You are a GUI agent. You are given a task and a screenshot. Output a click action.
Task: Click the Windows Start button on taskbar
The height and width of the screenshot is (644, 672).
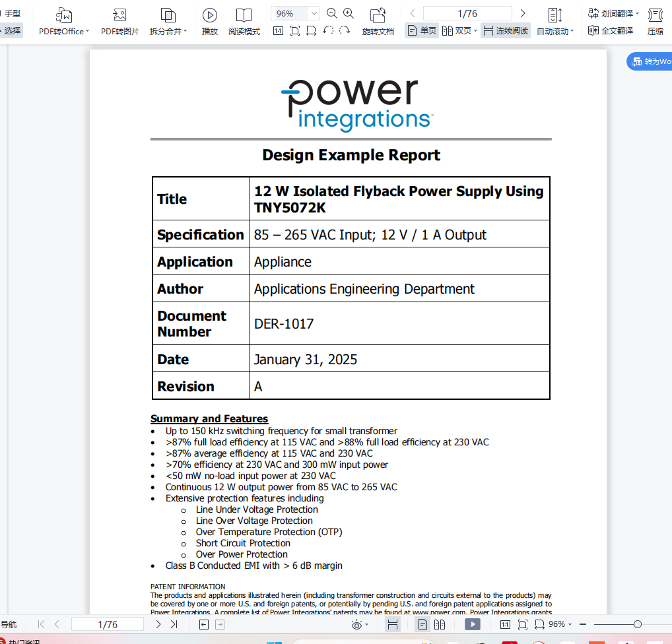pos(274,642)
